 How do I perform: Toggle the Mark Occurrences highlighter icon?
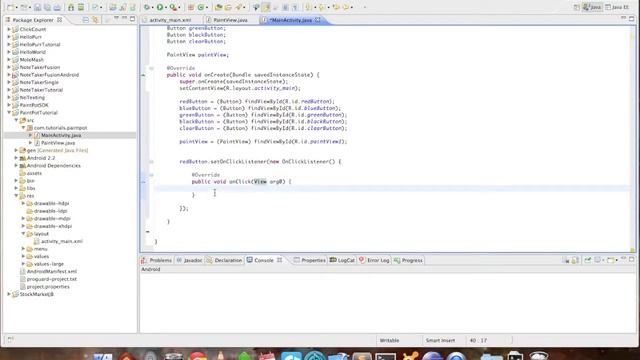266,7
